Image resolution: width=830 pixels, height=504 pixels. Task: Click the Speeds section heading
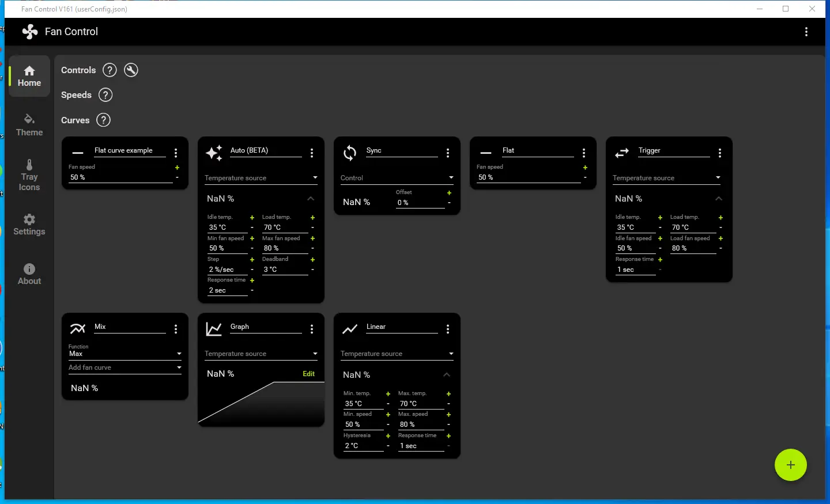pyautogui.click(x=77, y=95)
